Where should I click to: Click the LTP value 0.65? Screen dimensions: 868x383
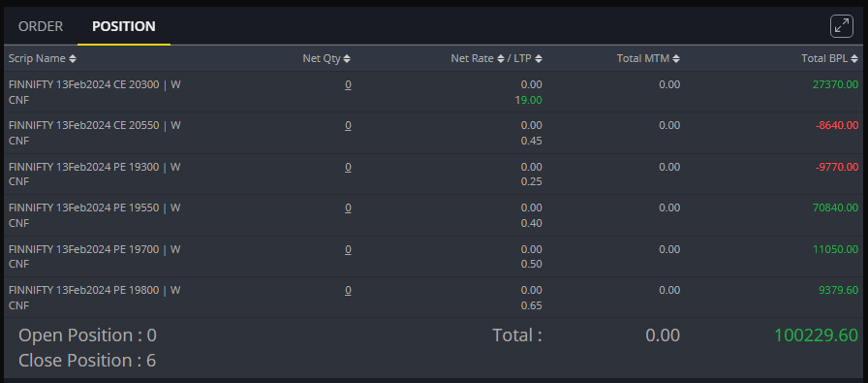pyautogui.click(x=532, y=306)
